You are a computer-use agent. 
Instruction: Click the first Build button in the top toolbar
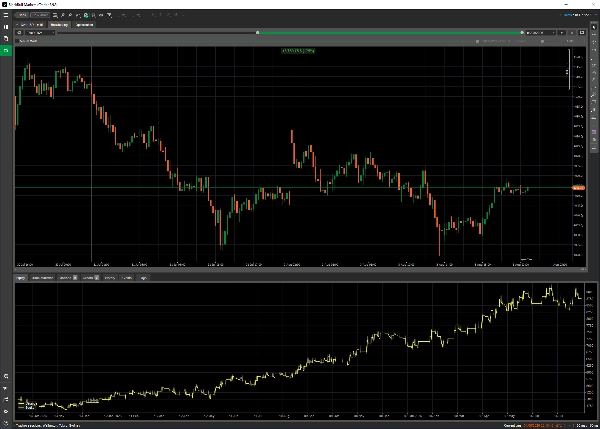pos(21,15)
